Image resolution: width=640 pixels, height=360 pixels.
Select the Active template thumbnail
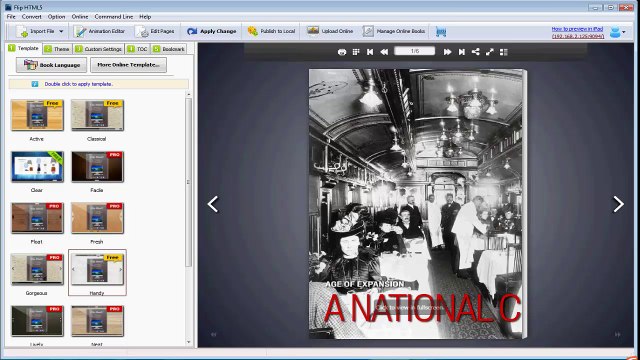(x=37, y=116)
